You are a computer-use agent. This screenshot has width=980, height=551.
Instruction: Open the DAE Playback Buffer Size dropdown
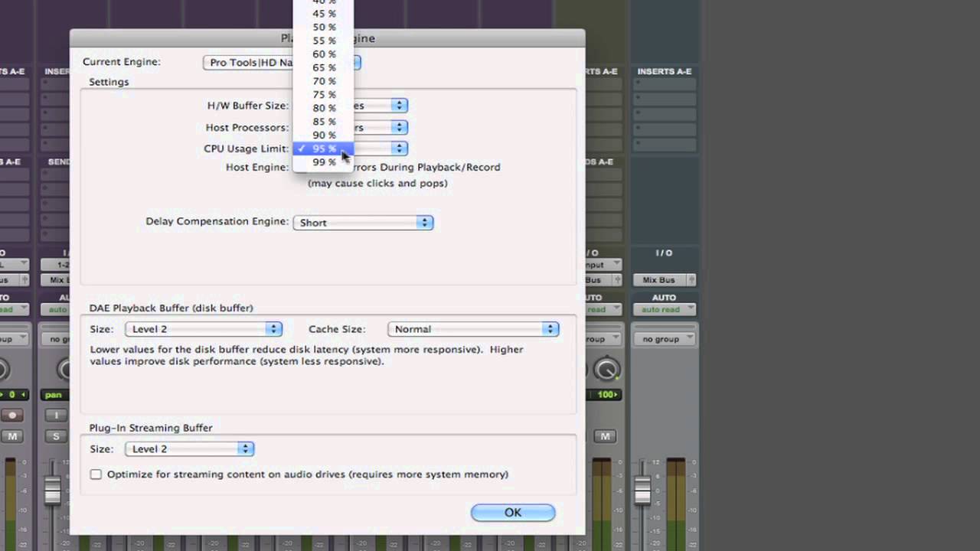coord(203,329)
